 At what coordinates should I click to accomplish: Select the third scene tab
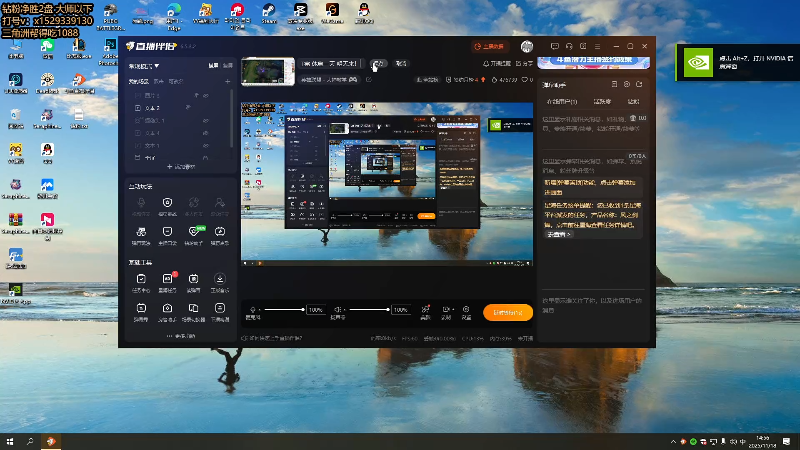click(176, 82)
